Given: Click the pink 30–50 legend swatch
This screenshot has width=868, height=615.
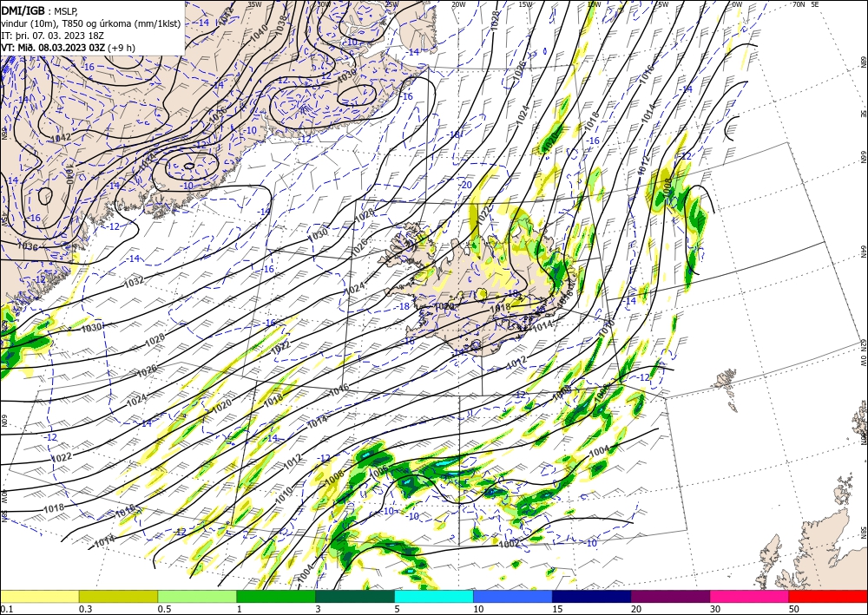Looking at the screenshot, I should [x=750, y=596].
